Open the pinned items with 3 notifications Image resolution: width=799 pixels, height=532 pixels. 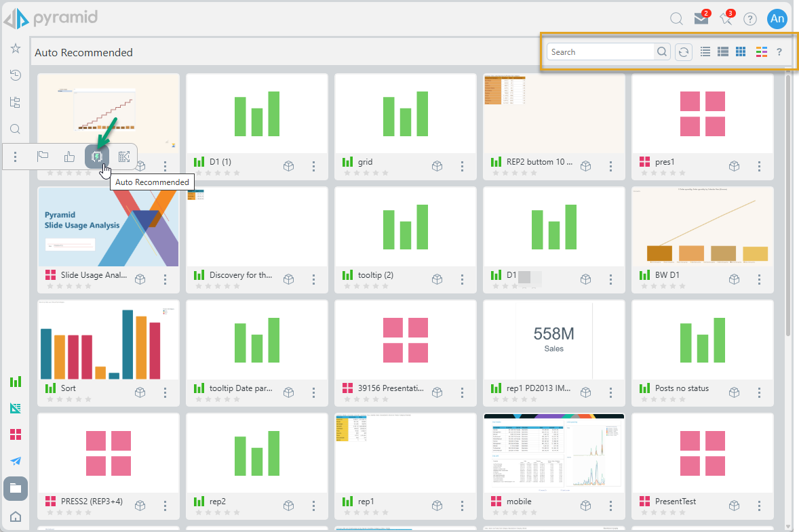726,19
